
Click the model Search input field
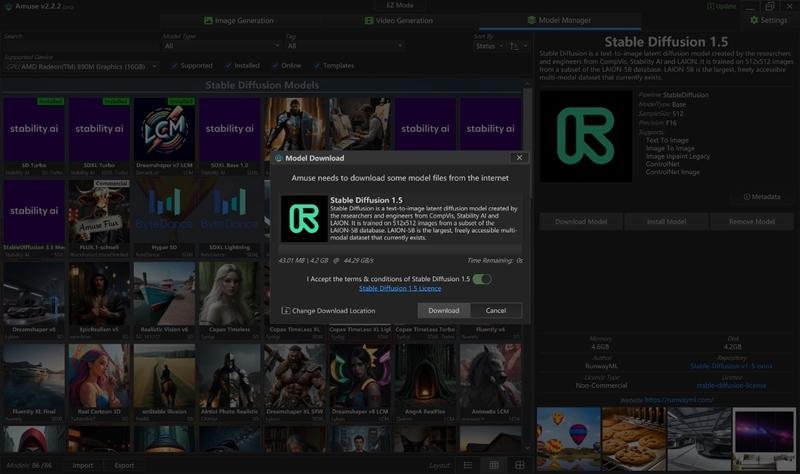point(78,46)
